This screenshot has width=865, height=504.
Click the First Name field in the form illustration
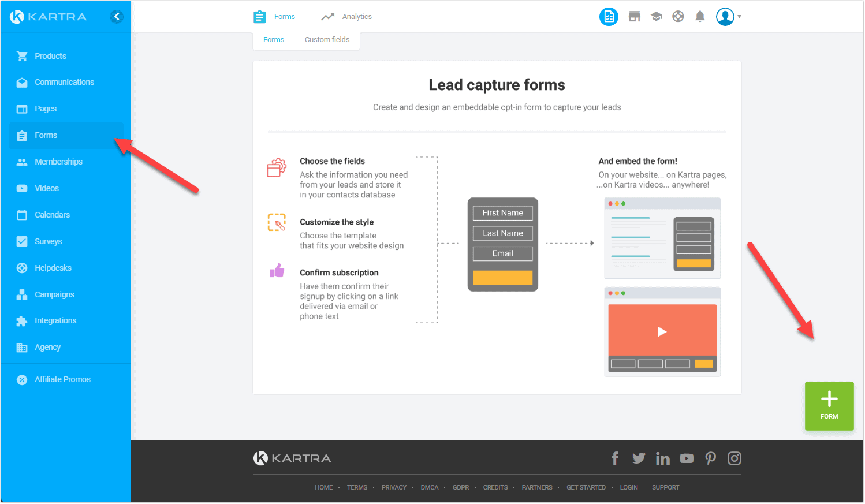[x=503, y=213]
